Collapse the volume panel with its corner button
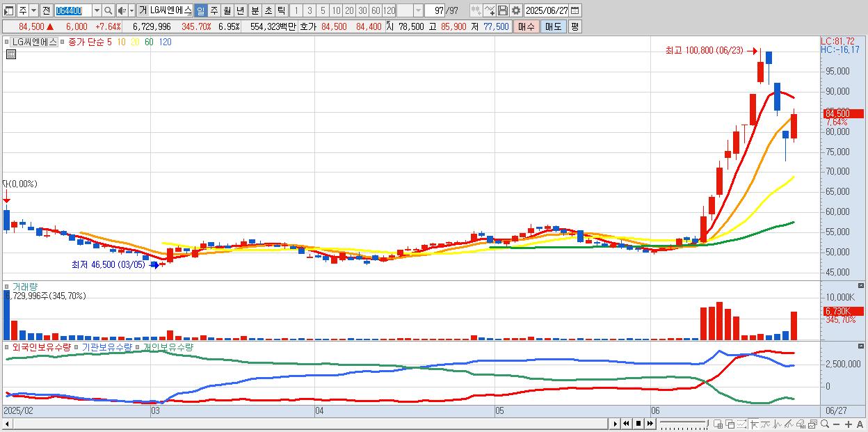 tap(861, 286)
